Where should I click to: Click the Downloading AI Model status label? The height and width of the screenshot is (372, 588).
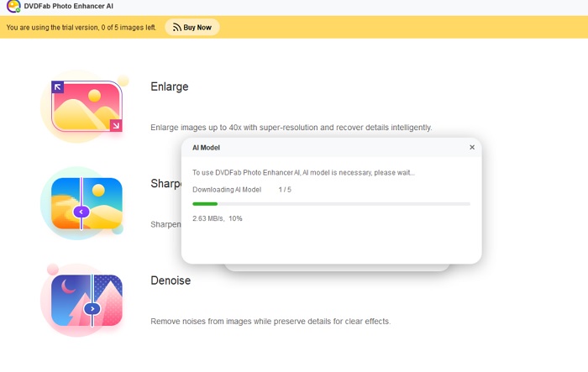227,190
